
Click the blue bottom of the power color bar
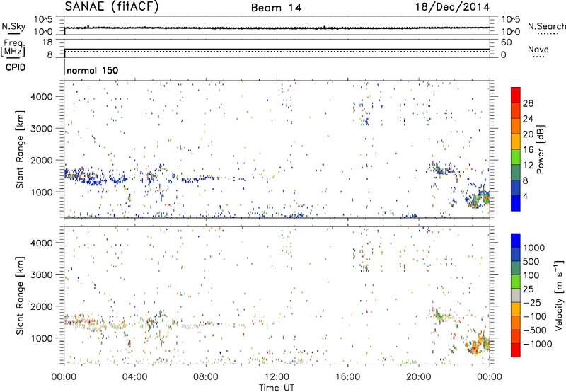tap(516, 203)
